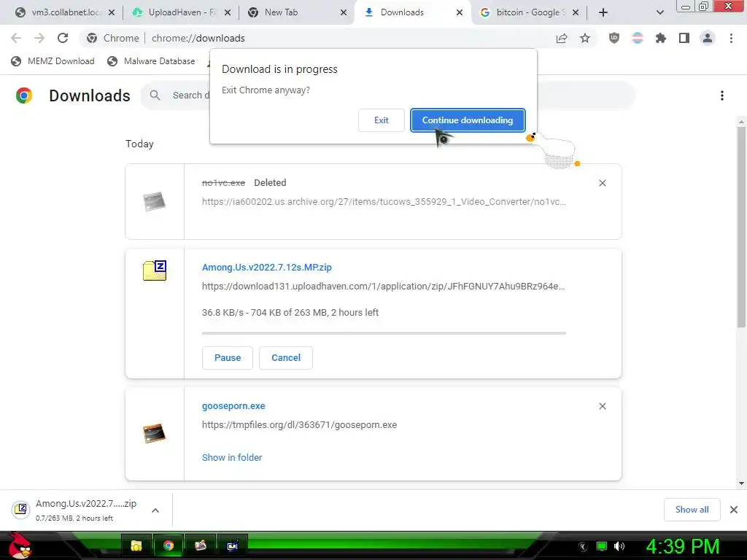Remove no1vc.exe entry from list

pyautogui.click(x=602, y=183)
